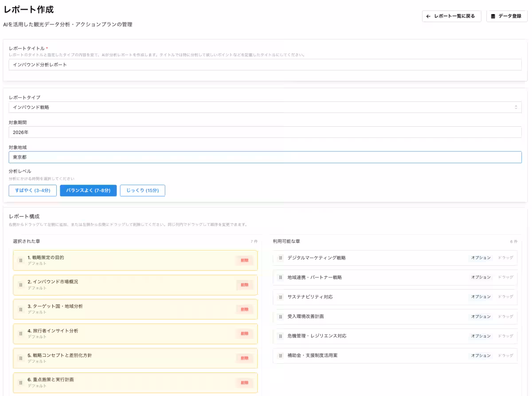Delete chapter 3. ターゲット国・地域分析
Viewport: 532px width, 396px height.
click(244, 309)
